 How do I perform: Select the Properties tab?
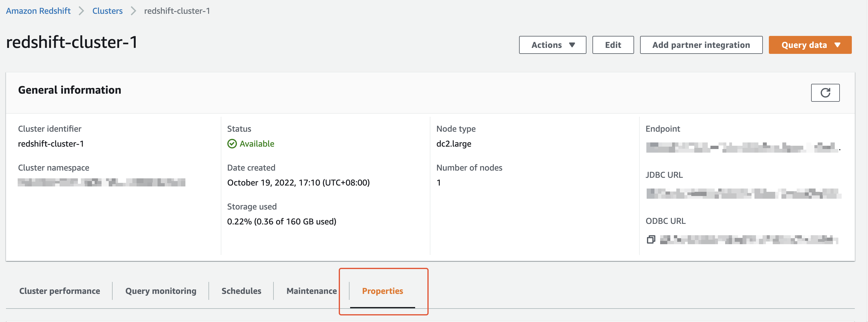(x=382, y=291)
